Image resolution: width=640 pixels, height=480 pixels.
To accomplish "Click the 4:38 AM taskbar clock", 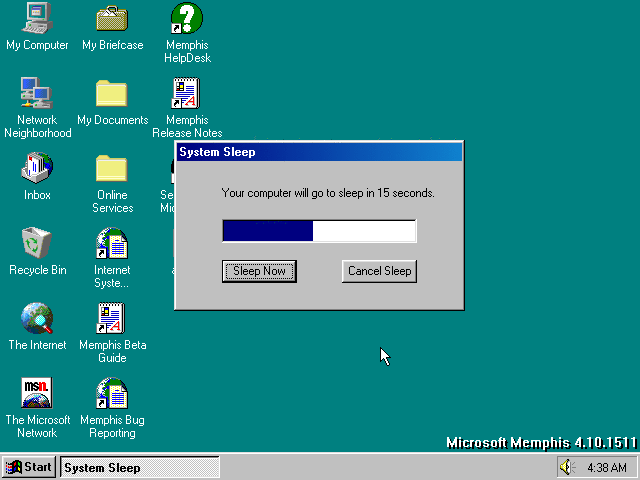I will 607,467.
